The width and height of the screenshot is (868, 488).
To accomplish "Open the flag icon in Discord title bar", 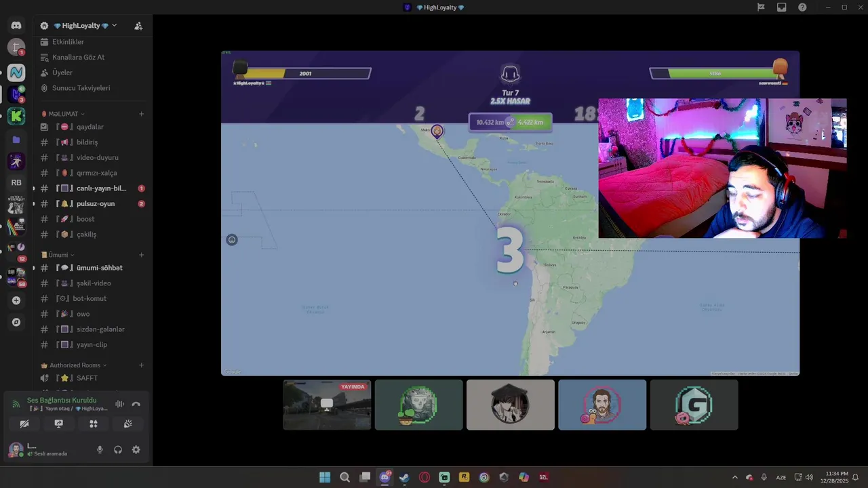I will point(762,7).
